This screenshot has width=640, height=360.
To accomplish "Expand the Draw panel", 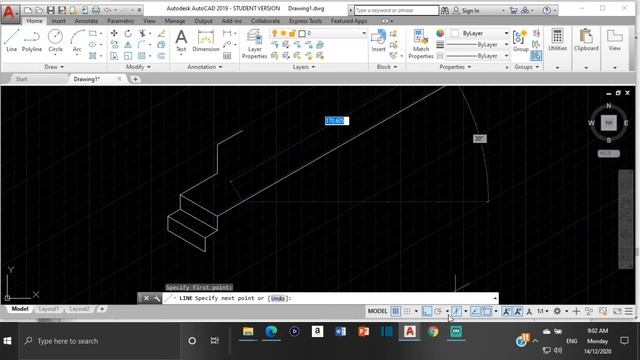I will tap(54, 67).
